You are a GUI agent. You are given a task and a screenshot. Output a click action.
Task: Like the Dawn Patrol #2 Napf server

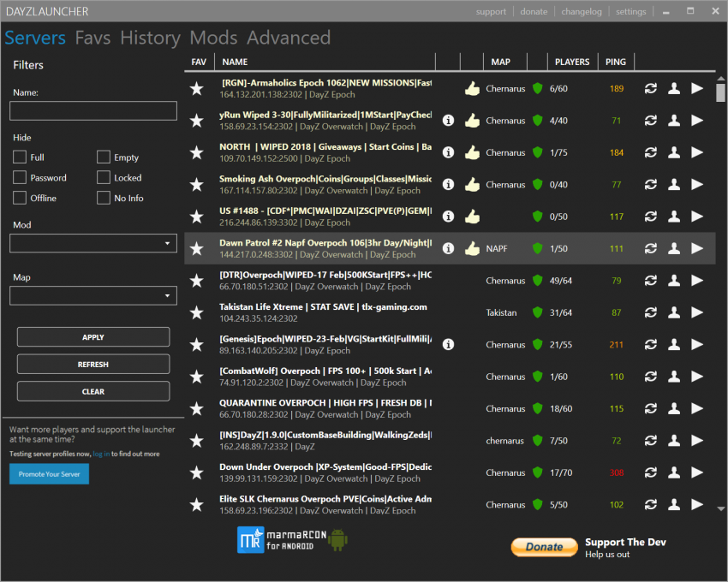pos(472,248)
